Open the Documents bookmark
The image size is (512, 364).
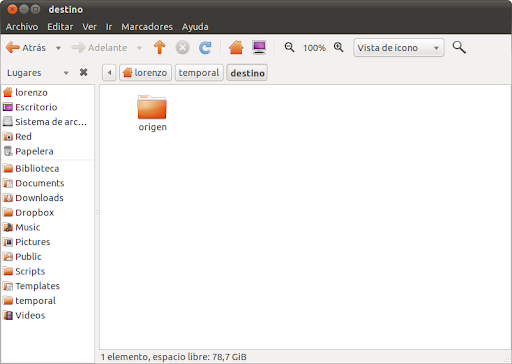pyautogui.click(x=48, y=183)
